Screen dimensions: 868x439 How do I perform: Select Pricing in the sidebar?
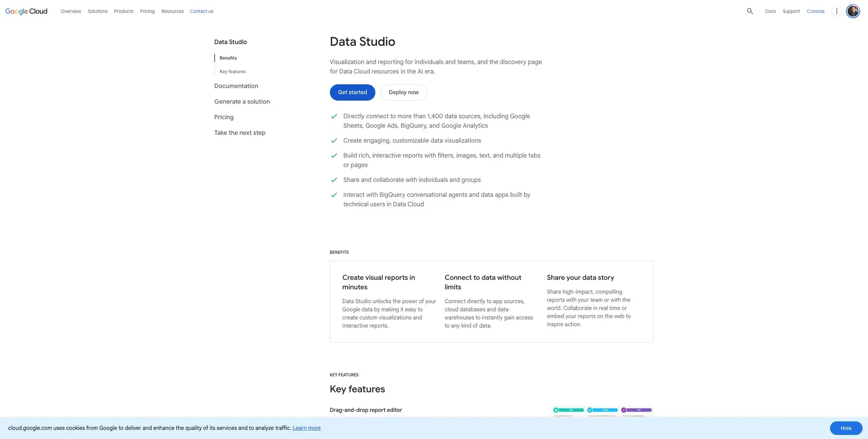point(224,117)
